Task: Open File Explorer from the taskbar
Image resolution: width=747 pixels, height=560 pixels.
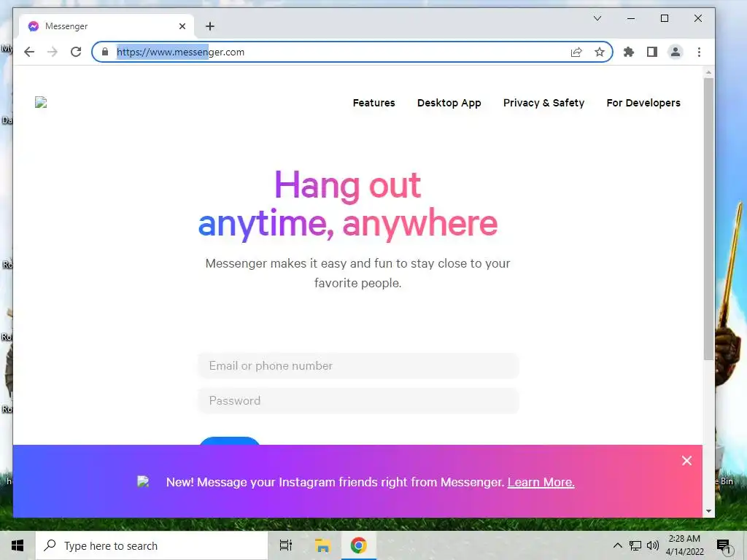Action: (322, 545)
